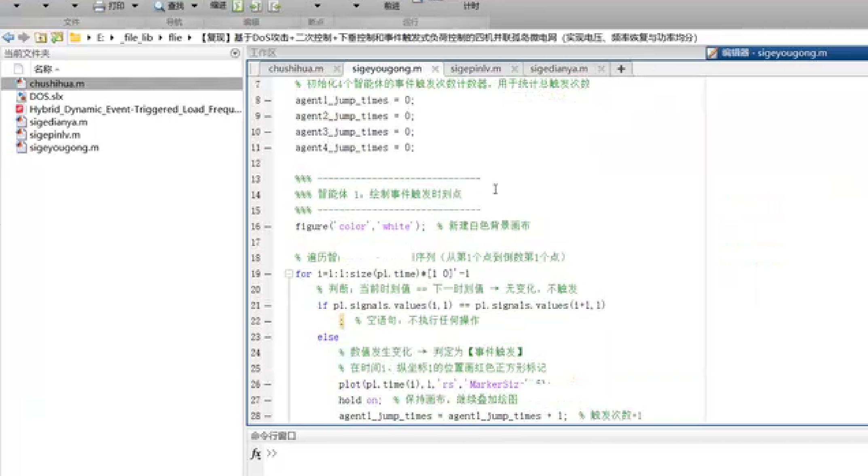Toggle breakpoint on line 10

point(268,132)
